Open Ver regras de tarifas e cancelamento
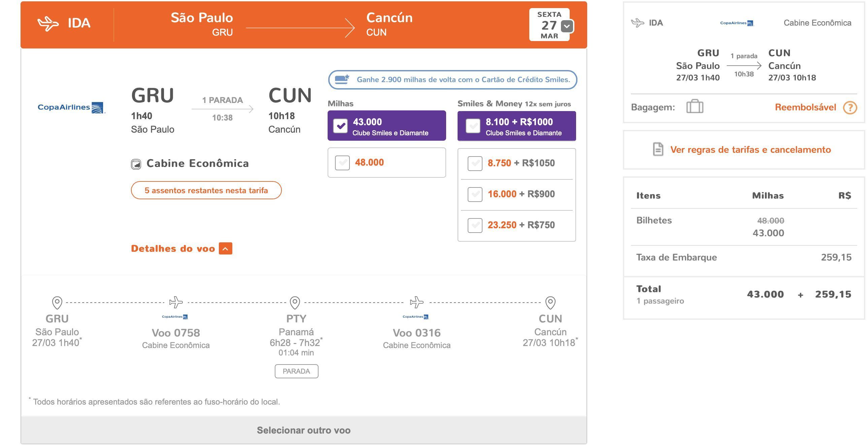Screen dimensions: 868x447 (x=750, y=149)
